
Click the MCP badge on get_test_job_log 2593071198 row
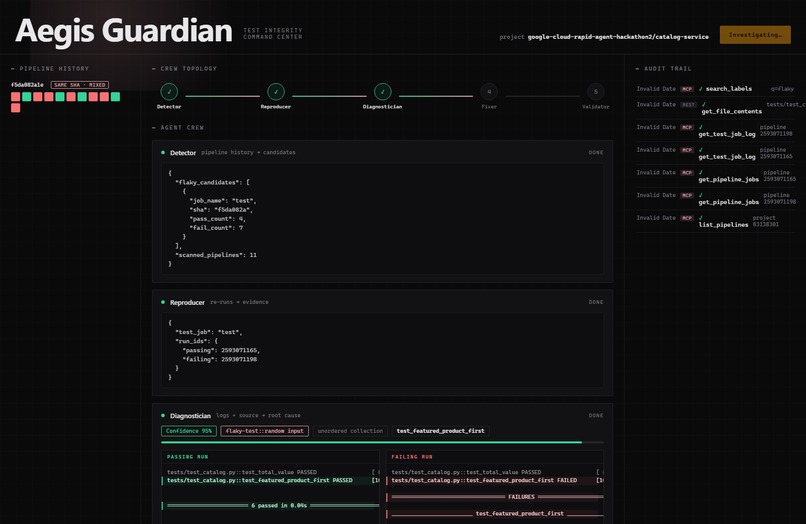687,127
